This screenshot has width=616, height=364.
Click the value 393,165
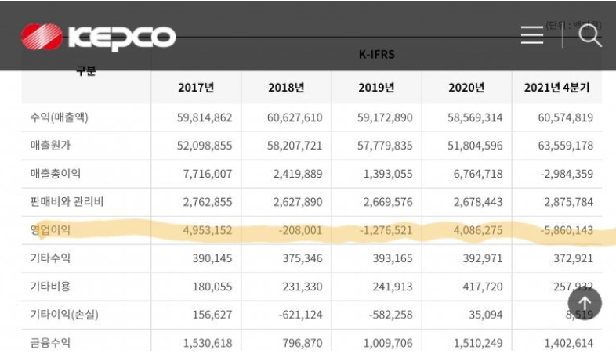393,258
